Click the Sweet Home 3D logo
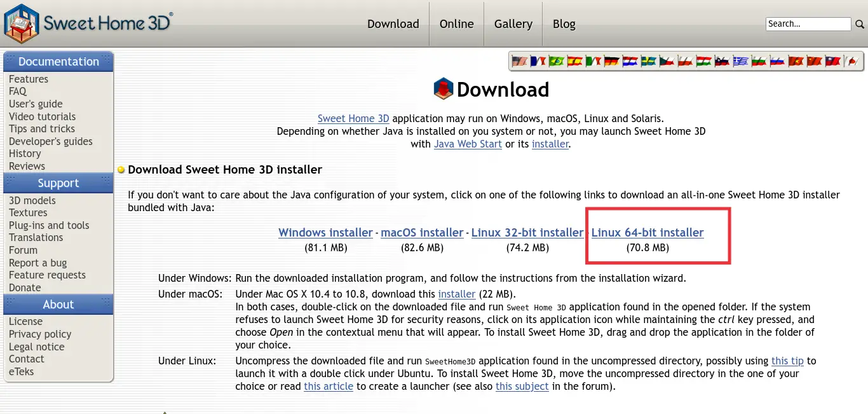Image resolution: width=868 pixels, height=414 pixels. pos(88,23)
